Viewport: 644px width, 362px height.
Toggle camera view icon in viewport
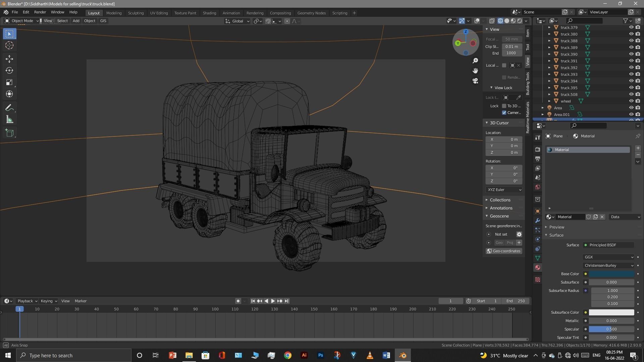pos(475,81)
